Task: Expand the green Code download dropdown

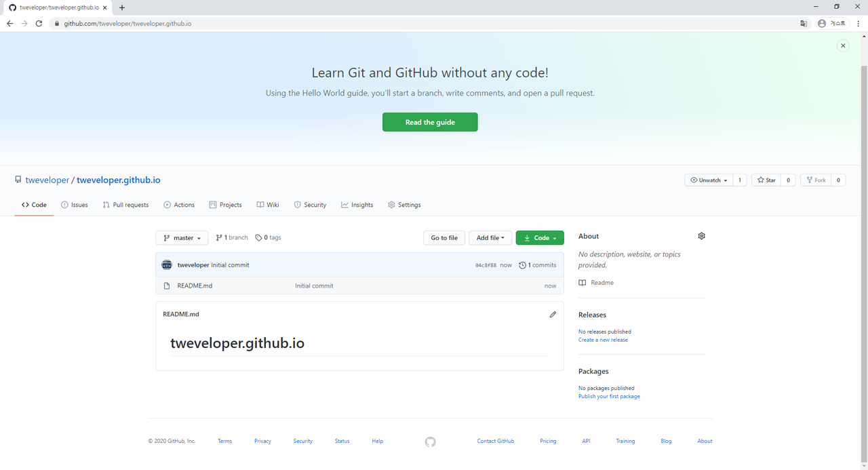Action: pos(540,238)
